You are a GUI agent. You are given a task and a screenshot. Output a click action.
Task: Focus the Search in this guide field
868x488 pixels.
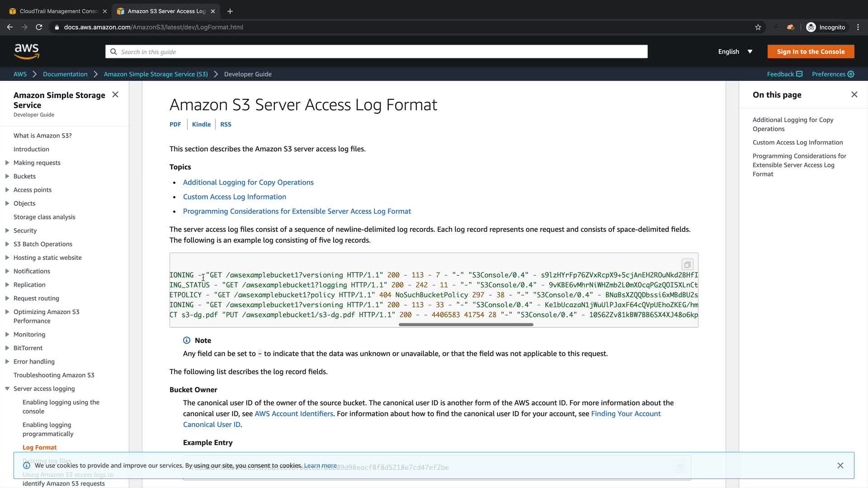click(376, 52)
